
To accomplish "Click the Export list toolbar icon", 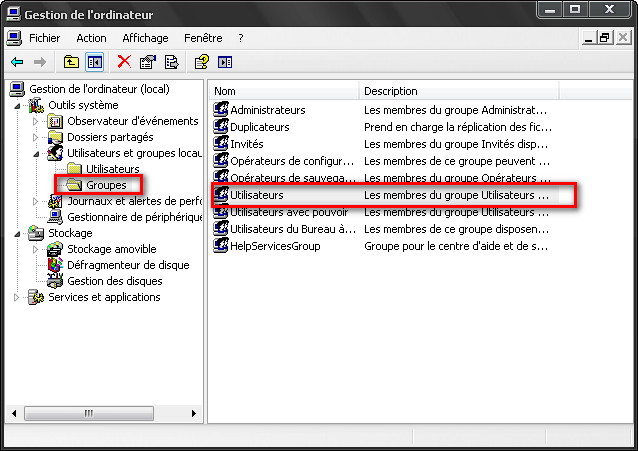I will 171,62.
